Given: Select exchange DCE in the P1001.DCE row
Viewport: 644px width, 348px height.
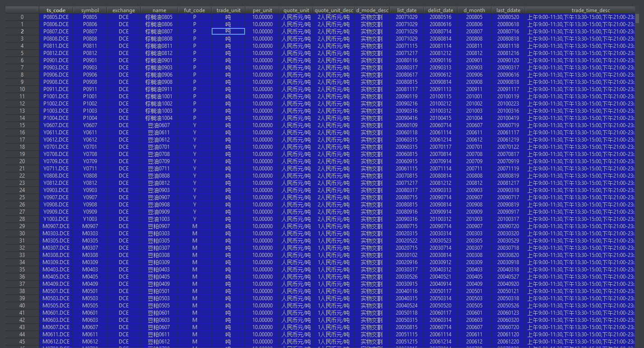Looking at the screenshot, I should point(124,96).
